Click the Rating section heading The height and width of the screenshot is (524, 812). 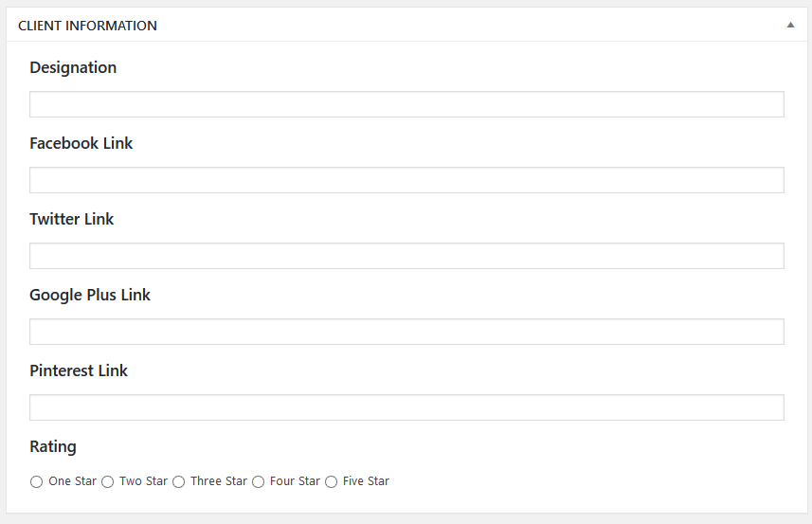(x=53, y=446)
